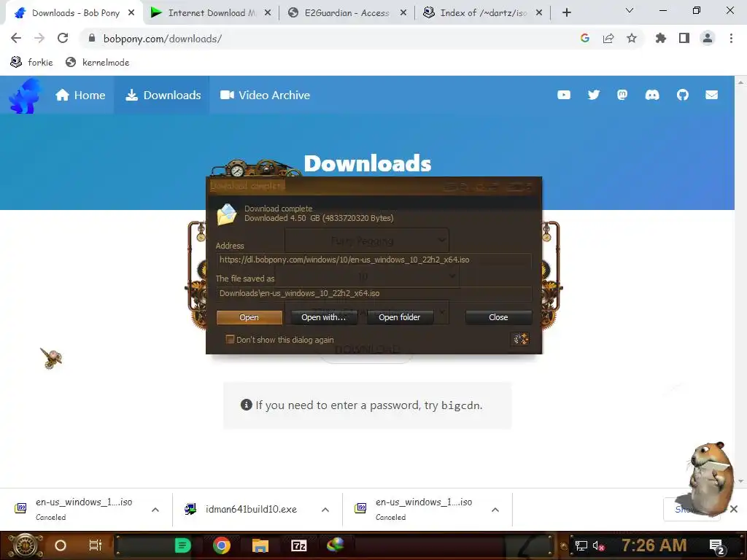747x560 pixels.
Task: Open the GitHub link in site header
Action: click(683, 96)
